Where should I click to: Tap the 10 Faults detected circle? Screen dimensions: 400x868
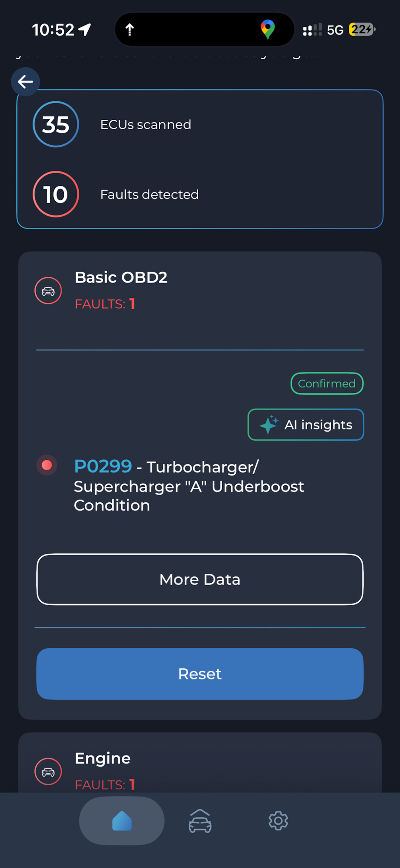point(56,194)
